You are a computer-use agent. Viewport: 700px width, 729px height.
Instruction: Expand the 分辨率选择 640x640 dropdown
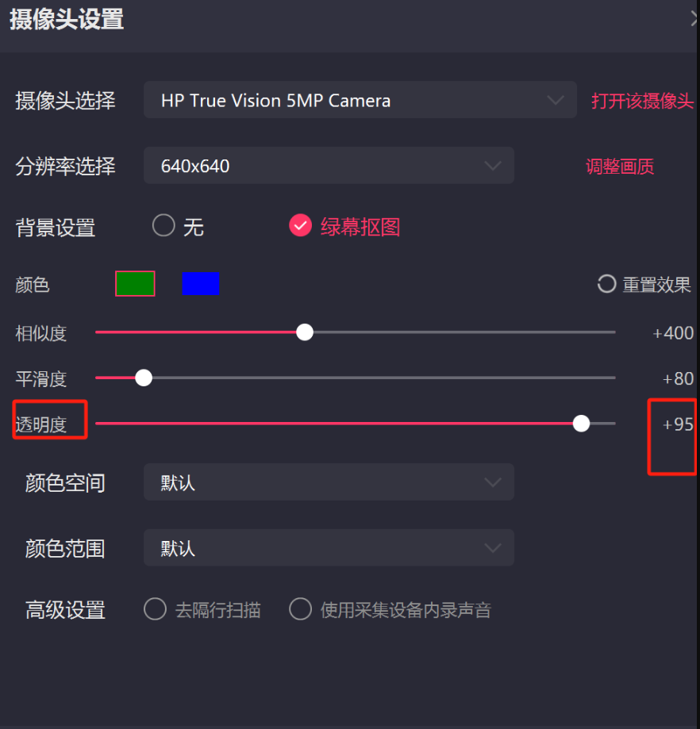point(329,166)
